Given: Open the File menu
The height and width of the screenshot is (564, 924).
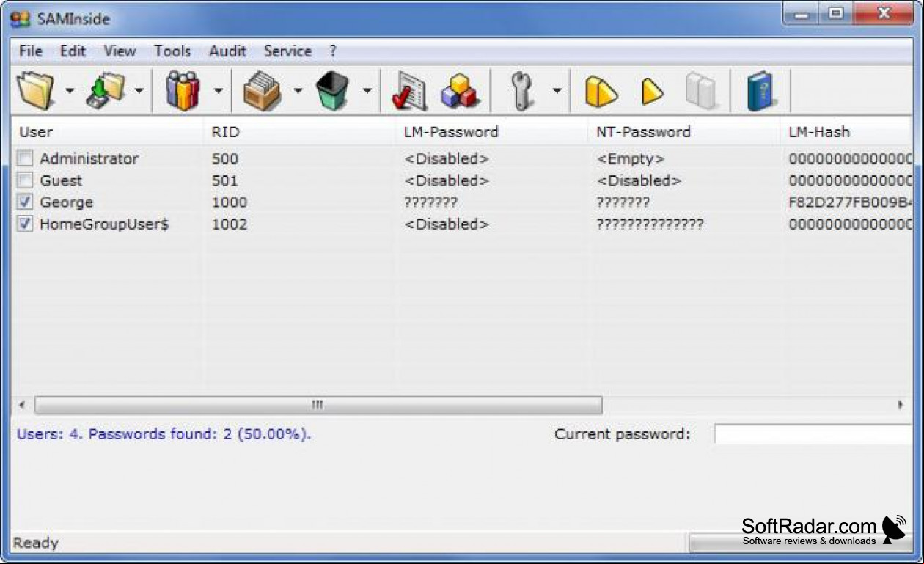Looking at the screenshot, I should 31,51.
